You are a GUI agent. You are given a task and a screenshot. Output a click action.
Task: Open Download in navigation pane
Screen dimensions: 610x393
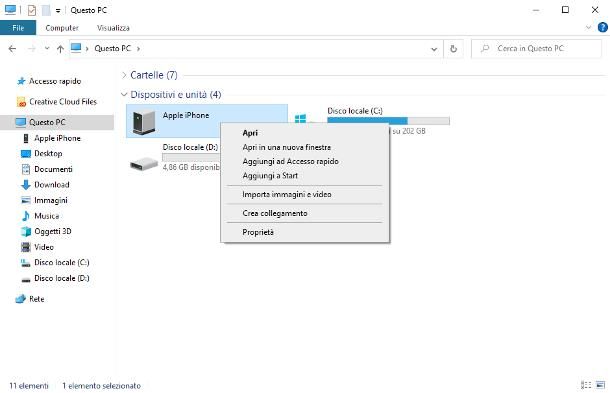point(52,185)
